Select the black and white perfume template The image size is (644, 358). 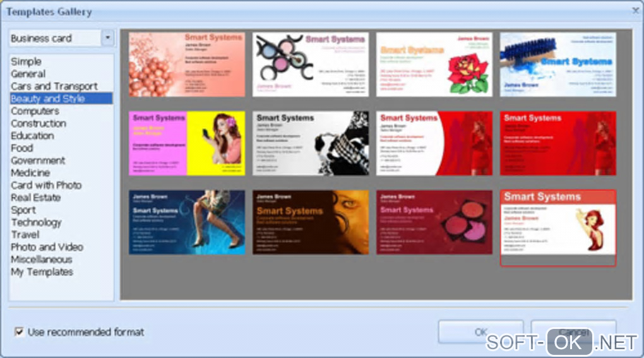point(311,143)
